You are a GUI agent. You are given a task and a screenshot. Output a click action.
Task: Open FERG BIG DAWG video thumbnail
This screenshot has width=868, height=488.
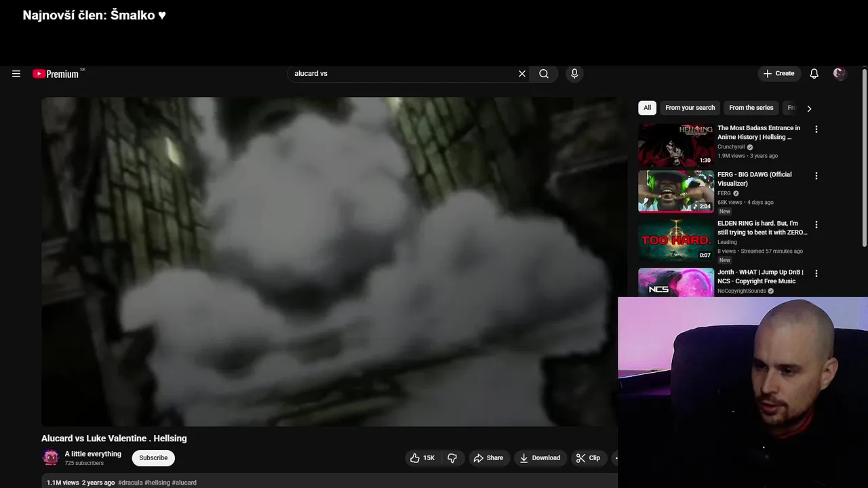click(676, 191)
